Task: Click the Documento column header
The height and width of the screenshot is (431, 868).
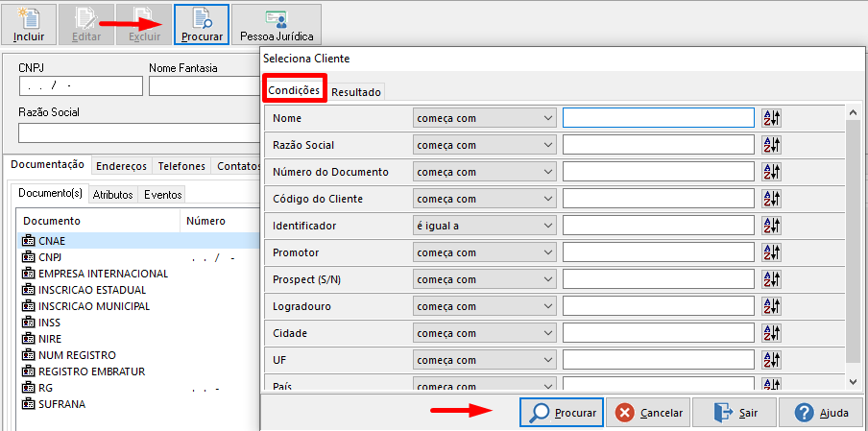Action: click(x=98, y=221)
